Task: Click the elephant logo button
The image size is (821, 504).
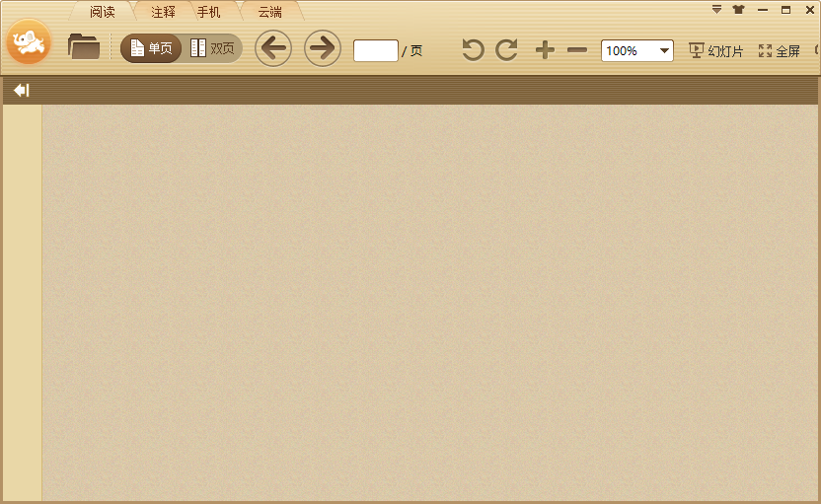Action: (x=29, y=41)
